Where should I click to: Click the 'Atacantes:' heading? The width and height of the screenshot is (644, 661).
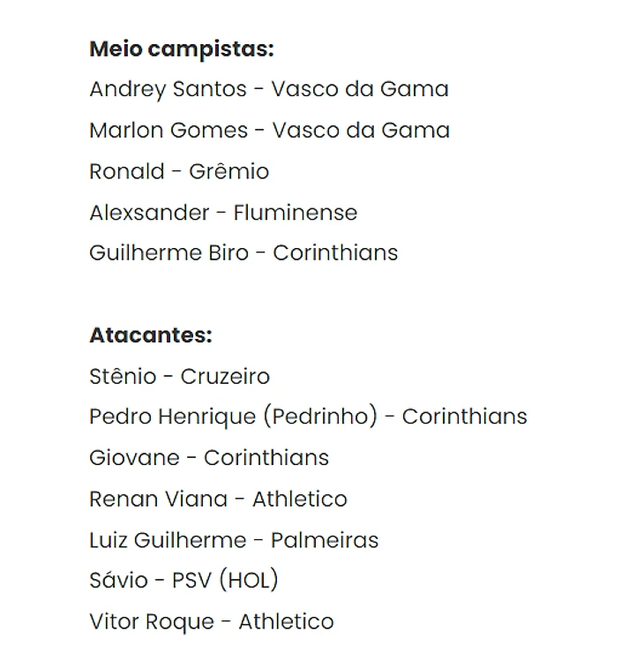[151, 335]
